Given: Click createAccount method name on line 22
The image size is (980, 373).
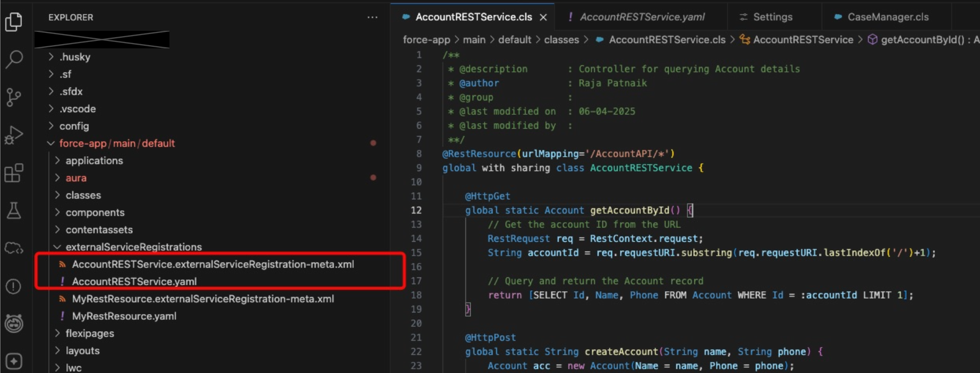Looking at the screenshot, I should 621,352.
